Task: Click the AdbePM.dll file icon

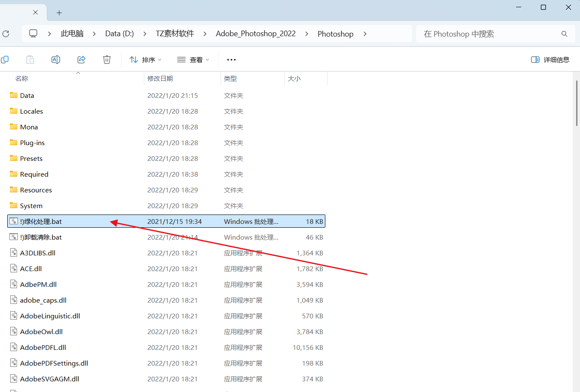Action: [x=14, y=284]
